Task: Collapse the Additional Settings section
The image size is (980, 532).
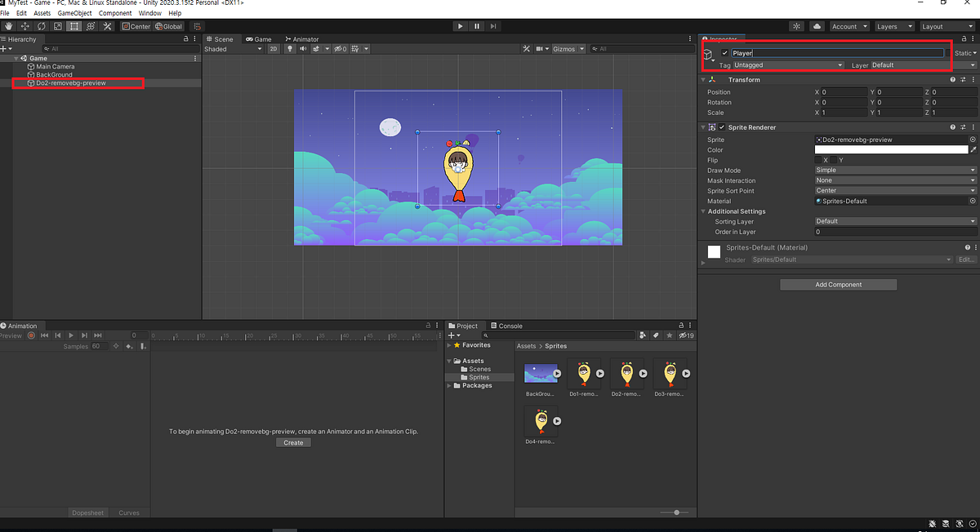Action: 703,211
